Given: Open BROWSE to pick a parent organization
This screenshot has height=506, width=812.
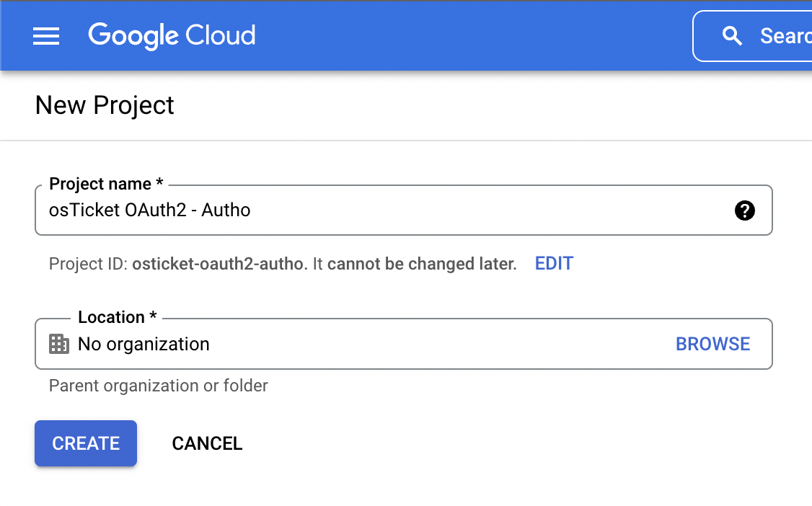Looking at the screenshot, I should pyautogui.click(x=712, y=344).
